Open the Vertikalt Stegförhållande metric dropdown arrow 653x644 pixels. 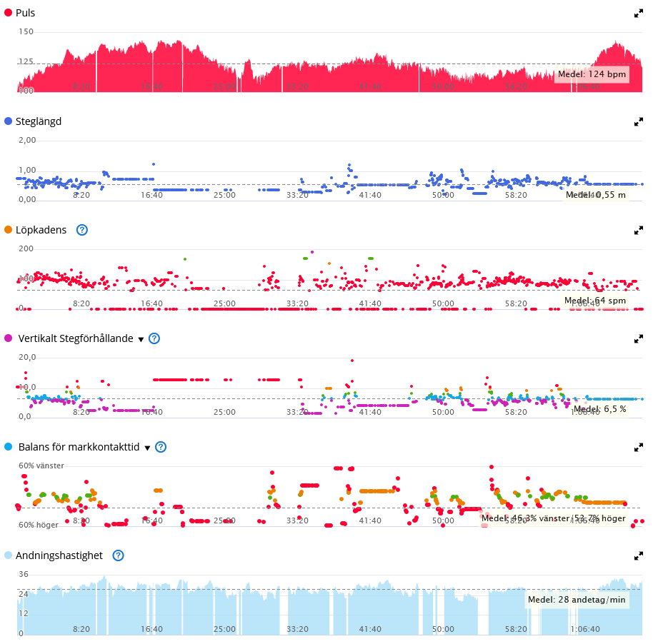click(141, 339)
